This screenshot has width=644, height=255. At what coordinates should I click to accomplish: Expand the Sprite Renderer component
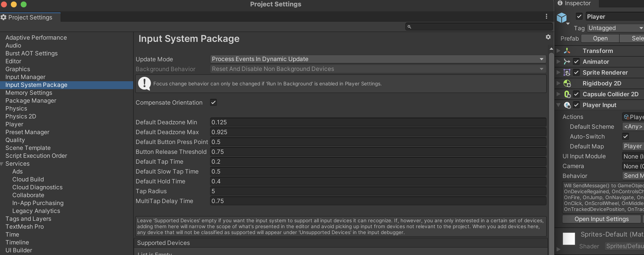point(559,73)
